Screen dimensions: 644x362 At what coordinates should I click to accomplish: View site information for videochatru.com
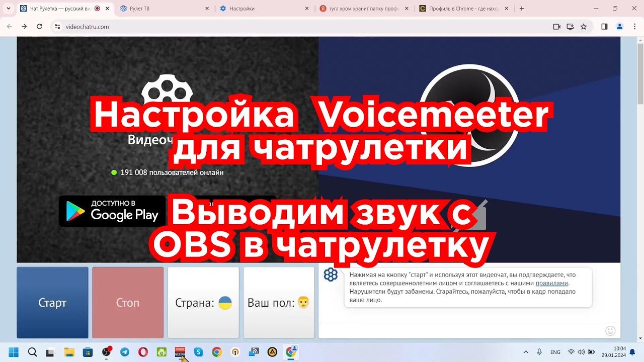point(57,27)
